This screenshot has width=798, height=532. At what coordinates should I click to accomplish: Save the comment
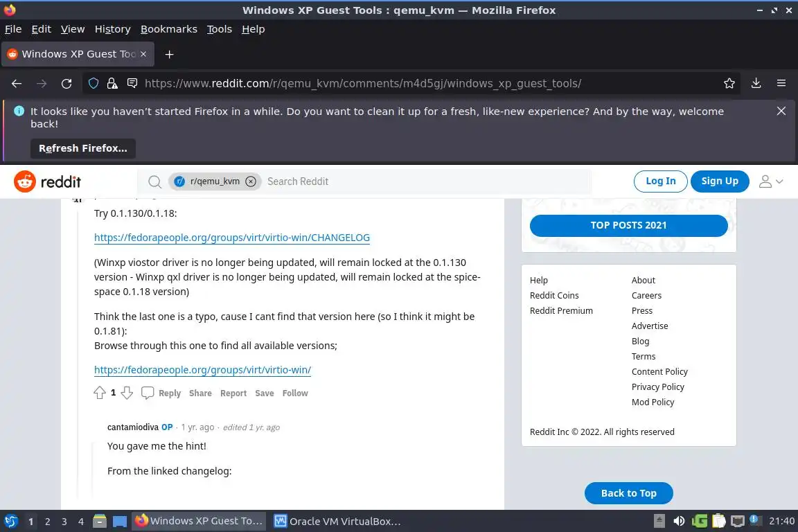[265, 393]
